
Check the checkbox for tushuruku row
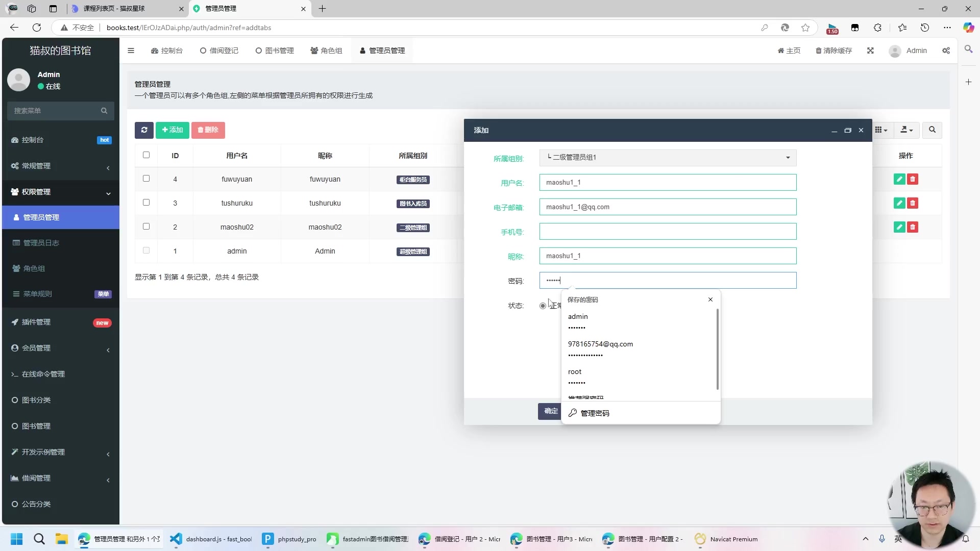(x=146, y=203)
